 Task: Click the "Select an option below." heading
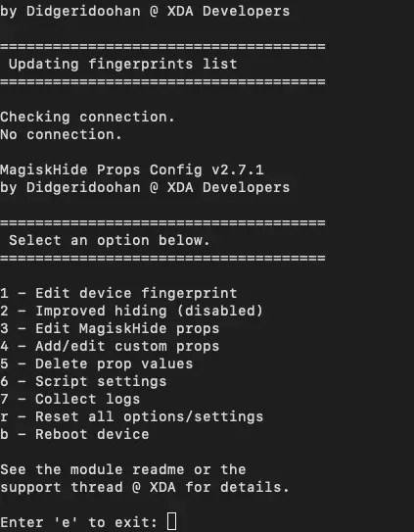(x=110, y=241)
